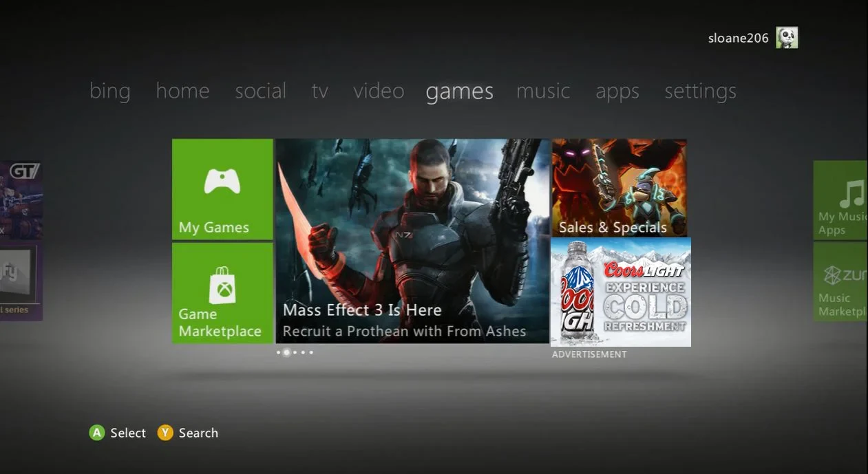Open the My Music Apps tile
The width and height of the screenshot is (868, 474).
point(840,200)
